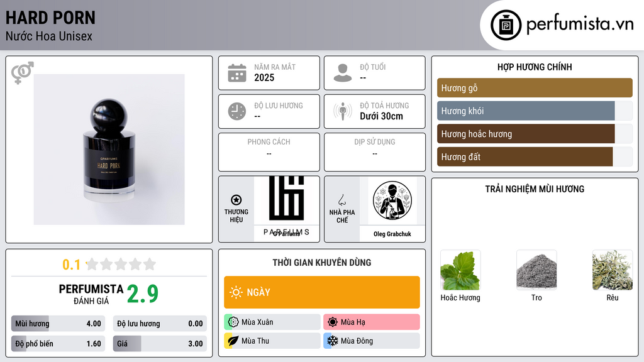This screenshot has width=644, height=362.
Task: Click the Tro ash note image
Action: coord(536,270)
